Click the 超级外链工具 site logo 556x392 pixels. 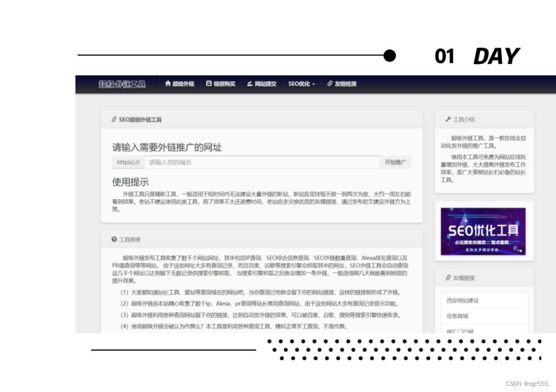click(x=121, y=84)
